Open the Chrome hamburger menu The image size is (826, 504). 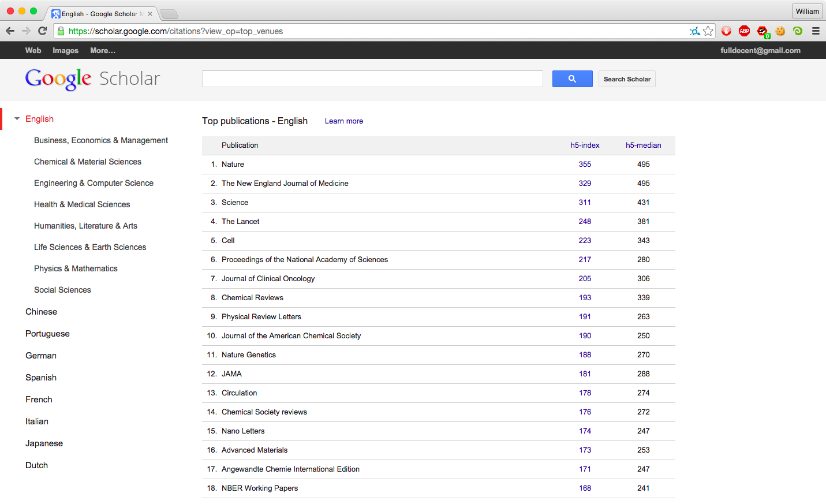816,31
